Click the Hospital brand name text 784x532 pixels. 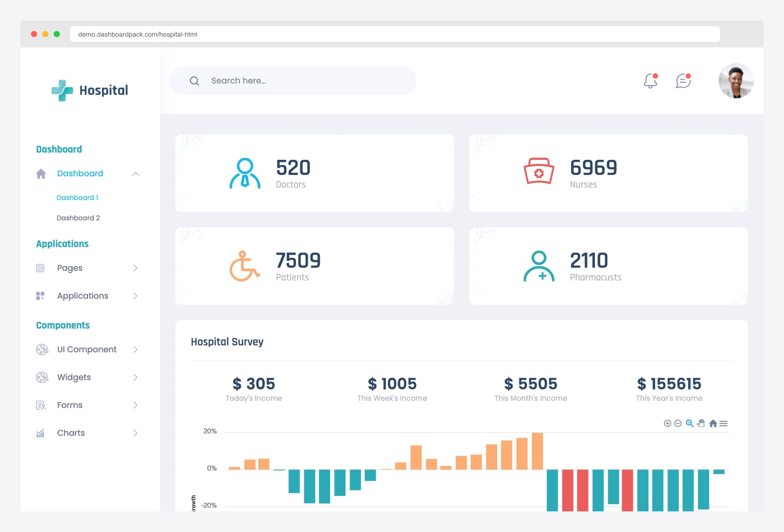(104, 91)
